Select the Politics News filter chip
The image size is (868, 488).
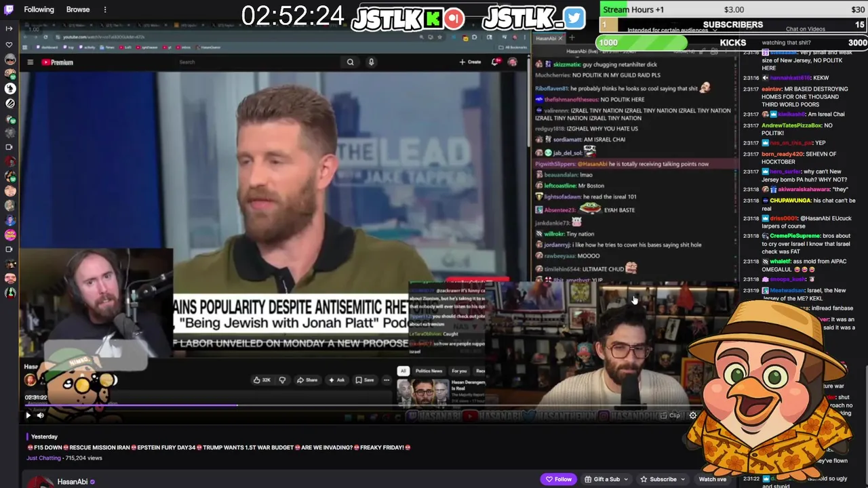[x=429, y=371]
